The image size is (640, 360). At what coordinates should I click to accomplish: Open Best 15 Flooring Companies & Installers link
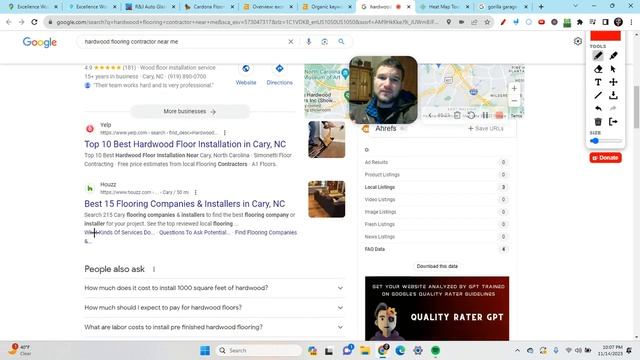click(x=184, y=204)
